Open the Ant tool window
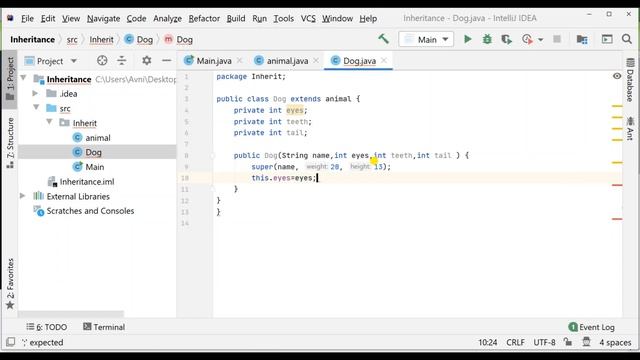Viewport: 640px width, 360px height. (631, 128)
